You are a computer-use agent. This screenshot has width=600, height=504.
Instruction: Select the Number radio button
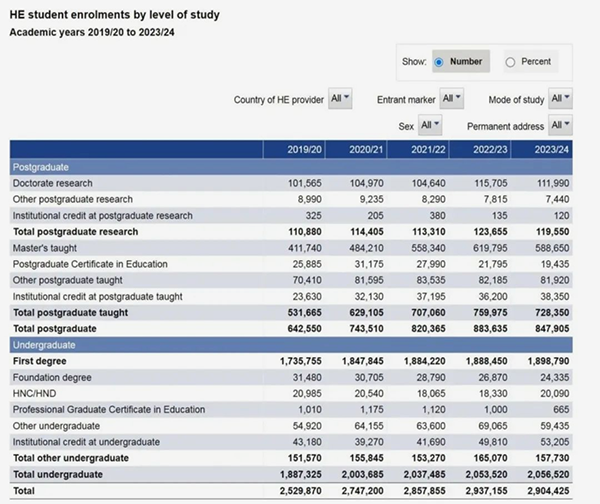[439, 62]
